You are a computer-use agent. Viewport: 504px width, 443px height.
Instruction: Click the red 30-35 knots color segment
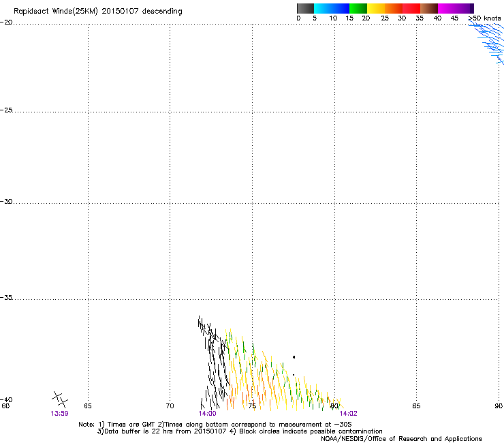[411, 8]
